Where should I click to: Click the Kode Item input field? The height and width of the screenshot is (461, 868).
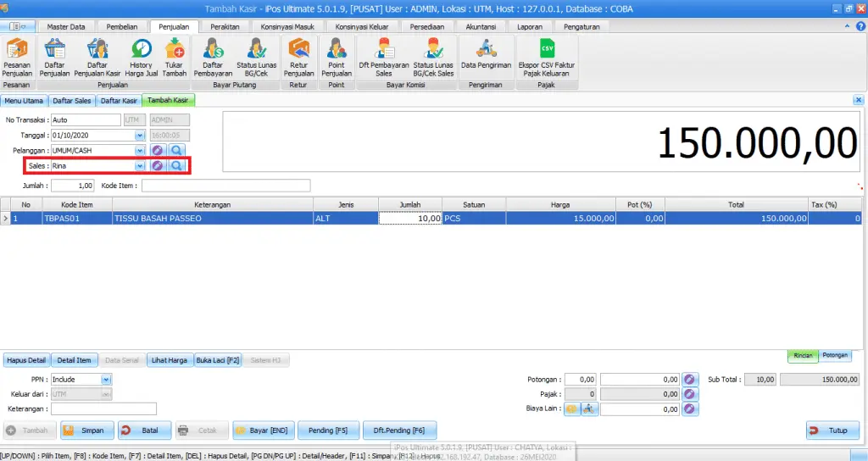click(225, 186)
